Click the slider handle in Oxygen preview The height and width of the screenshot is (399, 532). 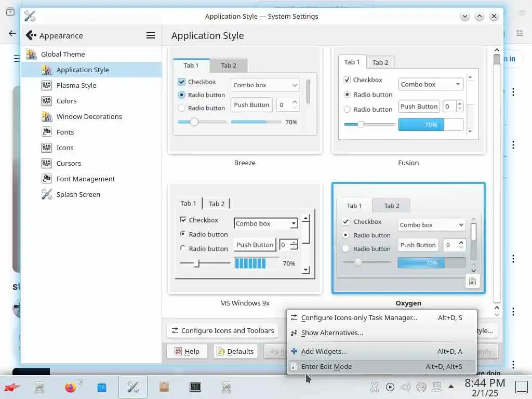(x=358, y=262)
